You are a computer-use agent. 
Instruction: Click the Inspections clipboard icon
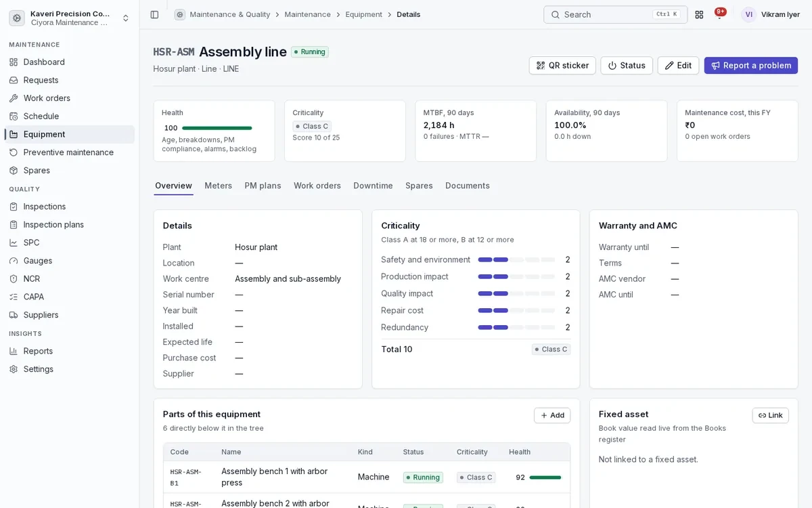(14, 207)
